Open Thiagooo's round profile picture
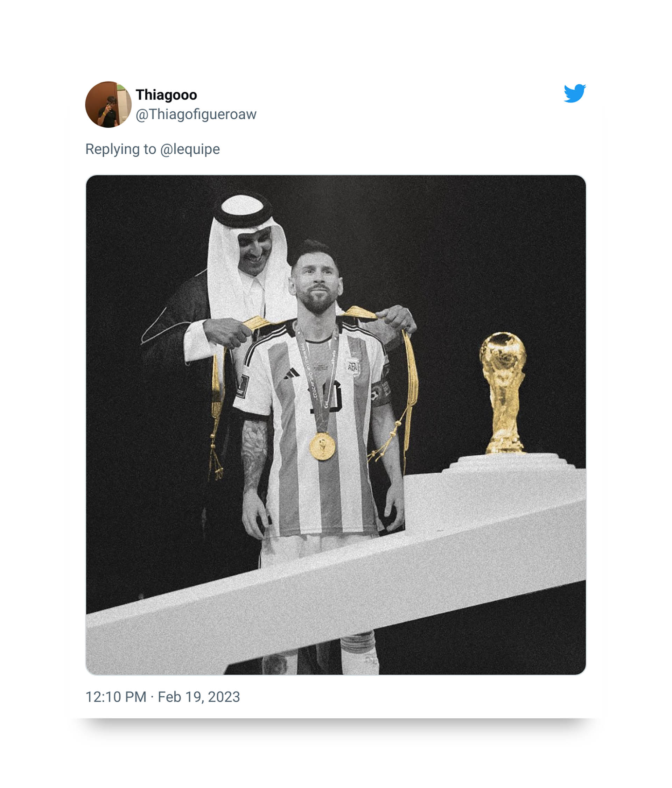The image size is (672, 788). (108, 104)
